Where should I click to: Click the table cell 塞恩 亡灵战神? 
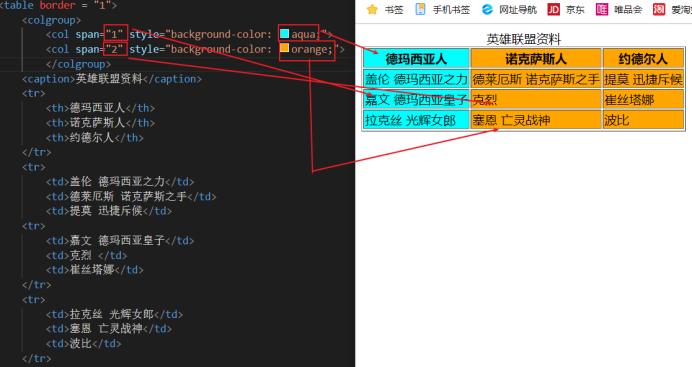pos(536,120)
